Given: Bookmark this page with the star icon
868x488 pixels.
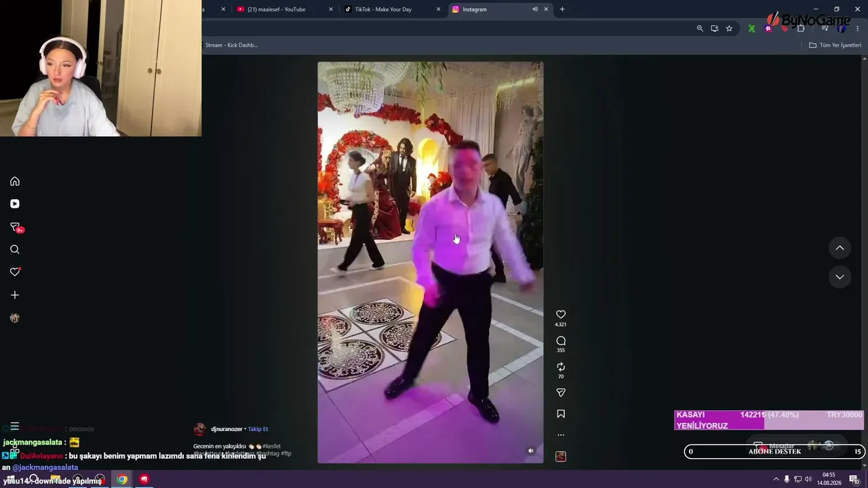Looking at the screenshot, I should pyautogui.click(x=729, y=28).
